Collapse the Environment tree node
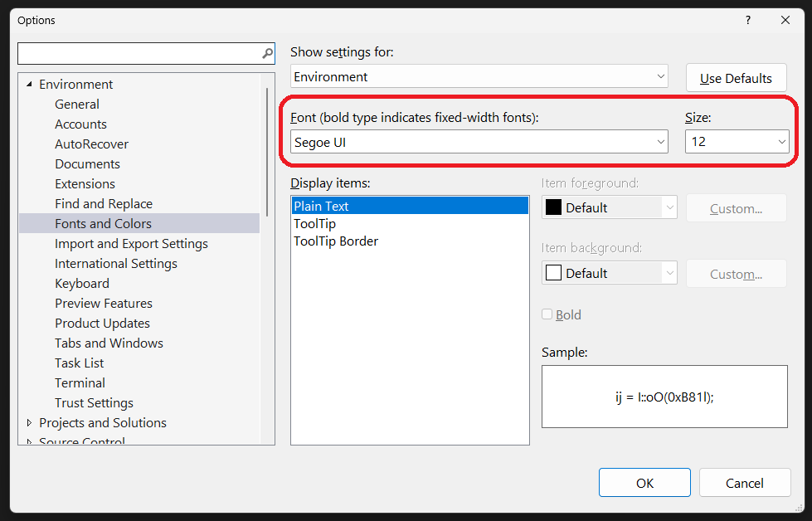 tap(30, 84)
